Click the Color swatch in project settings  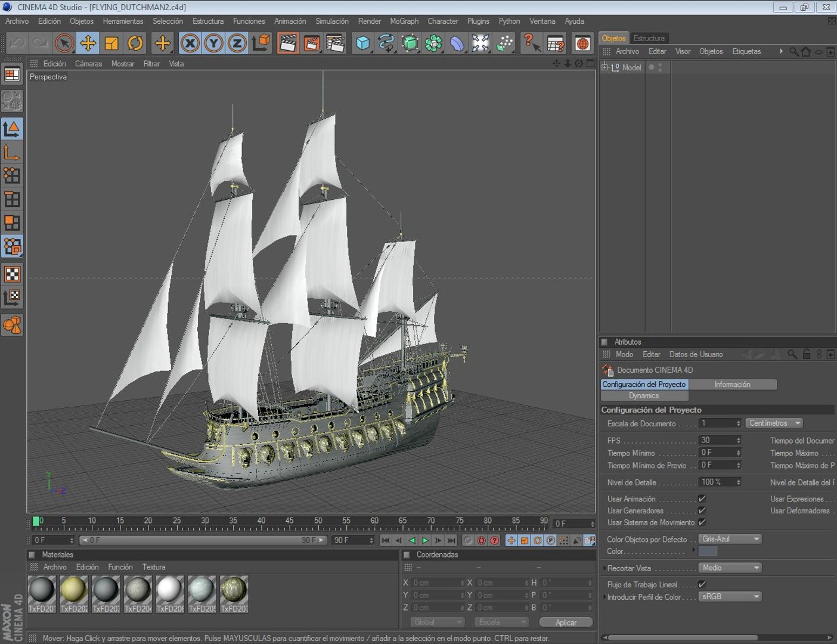tap(708, 552)
